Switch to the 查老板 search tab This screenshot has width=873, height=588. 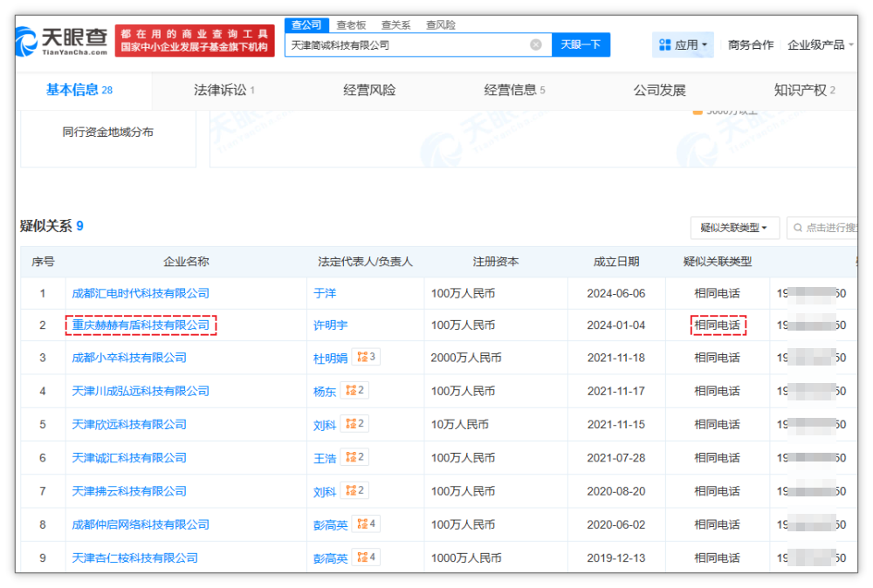tap(351, 25)
